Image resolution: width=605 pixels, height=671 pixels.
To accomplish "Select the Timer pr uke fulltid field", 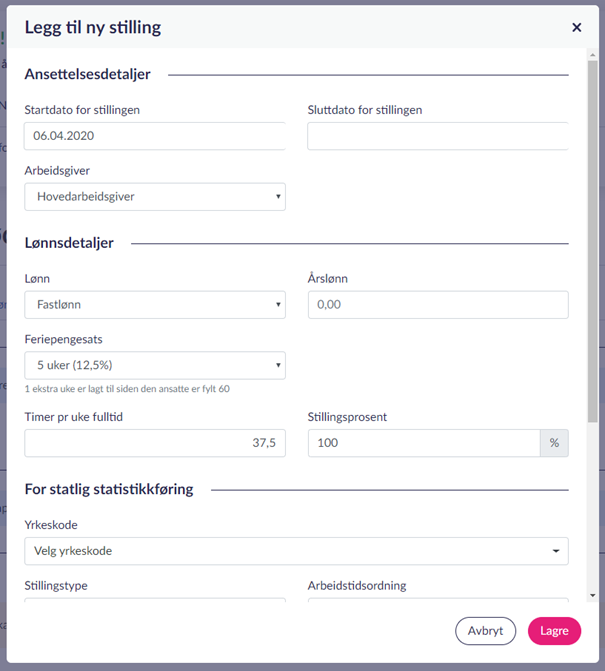I will pyautogui.click(x=155, y=443).
